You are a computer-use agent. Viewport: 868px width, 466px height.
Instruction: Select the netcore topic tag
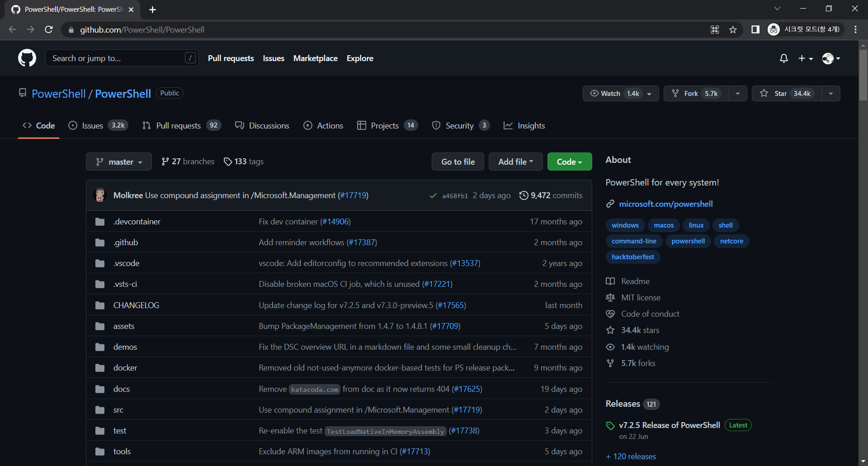click(731, 241)
